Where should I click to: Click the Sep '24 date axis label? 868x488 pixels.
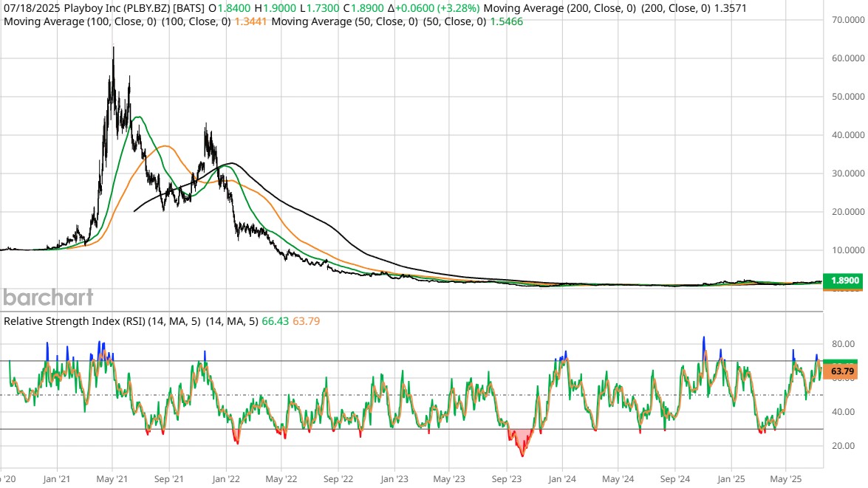(675, 479)
